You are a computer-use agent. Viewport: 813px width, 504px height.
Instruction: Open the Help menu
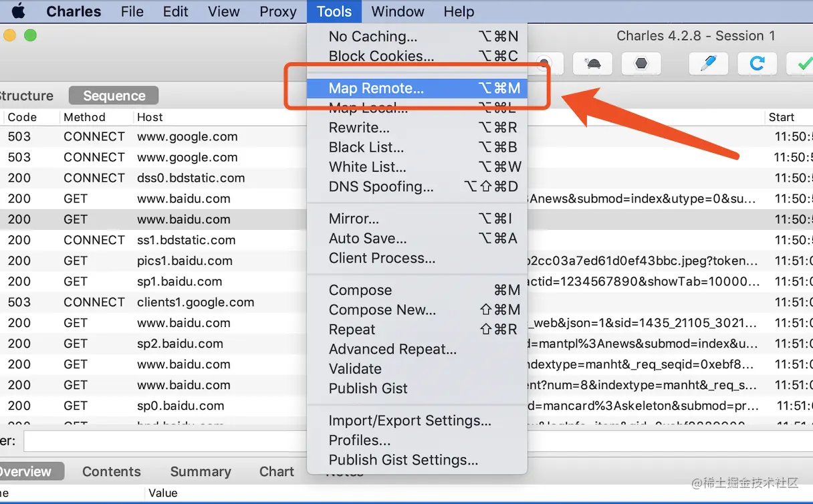click(459, 11)
